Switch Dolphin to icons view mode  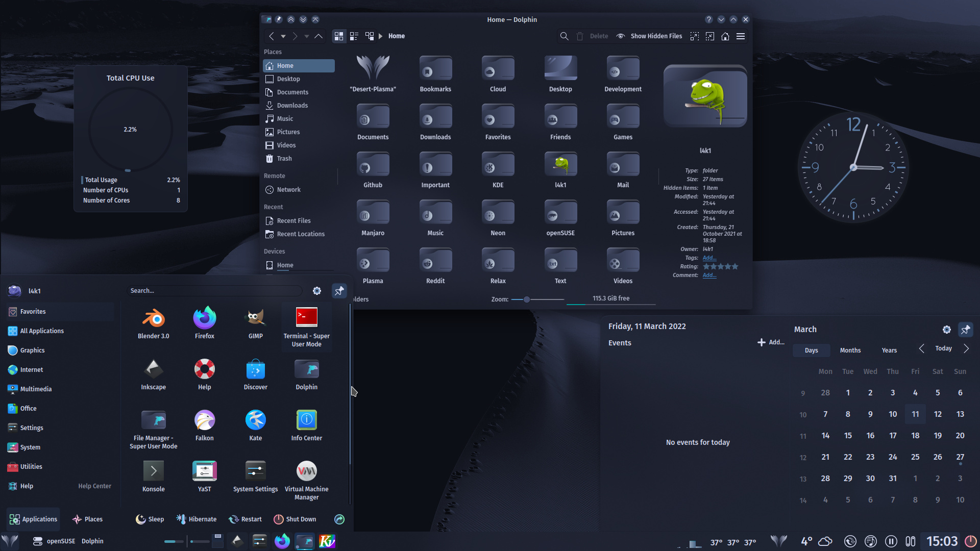tap(339, 36)
